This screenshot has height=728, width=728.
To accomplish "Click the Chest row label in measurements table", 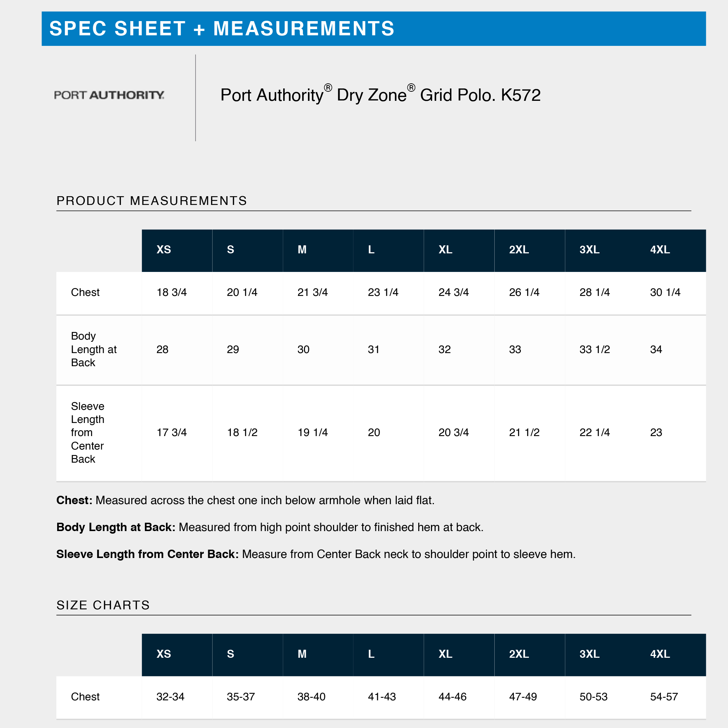I will click(85, 292).
